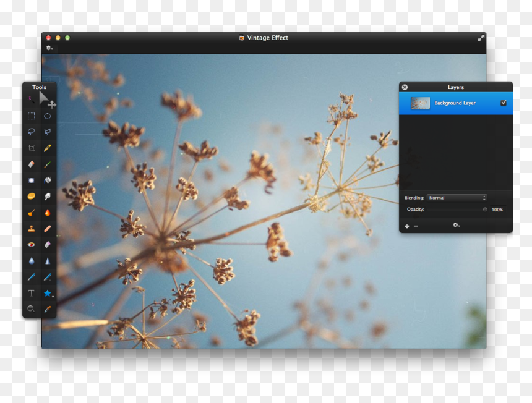Select the Polygonal Lasso tool

48,132
